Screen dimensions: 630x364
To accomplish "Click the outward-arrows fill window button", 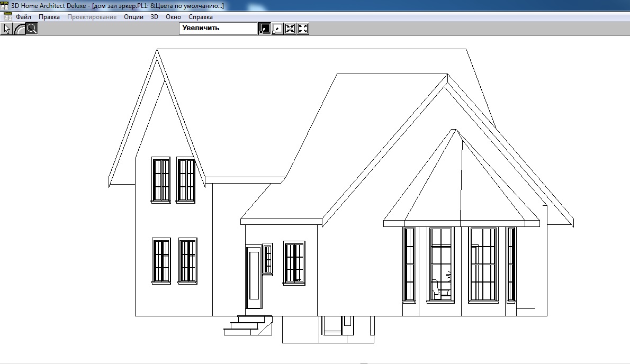I will point(303,29).
